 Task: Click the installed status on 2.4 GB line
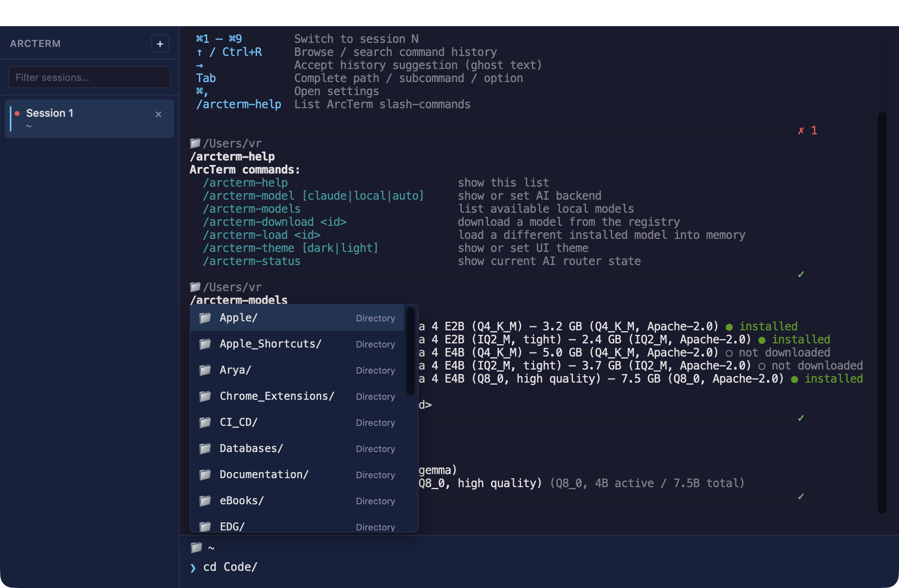[x=794, y=340]
